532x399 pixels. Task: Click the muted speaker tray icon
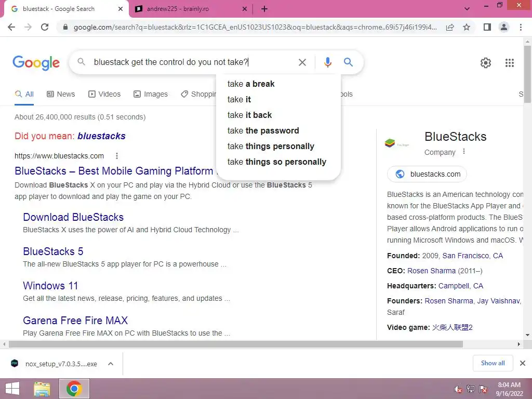click(458, 389)
